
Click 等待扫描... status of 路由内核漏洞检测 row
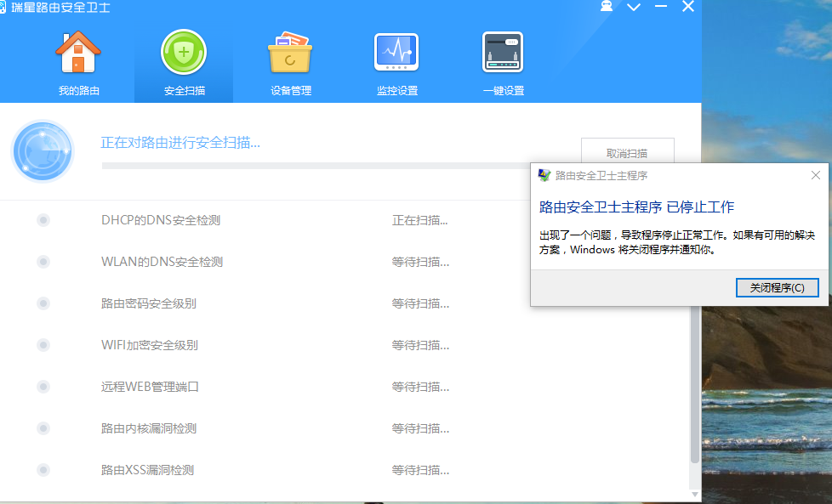[x=420, y=428]
